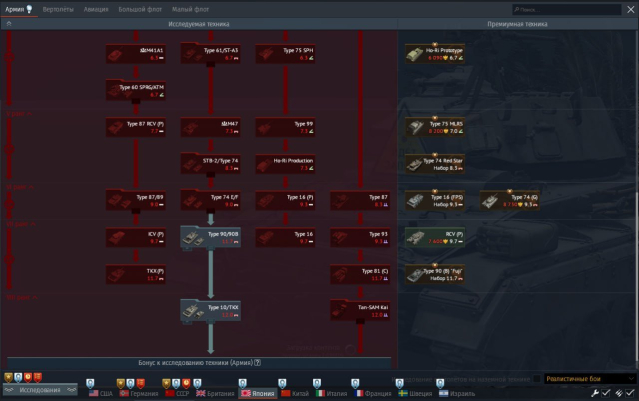The image size is (639, 401).
Task: Expand the Исследования panel
Action: [x=40, y=390]
